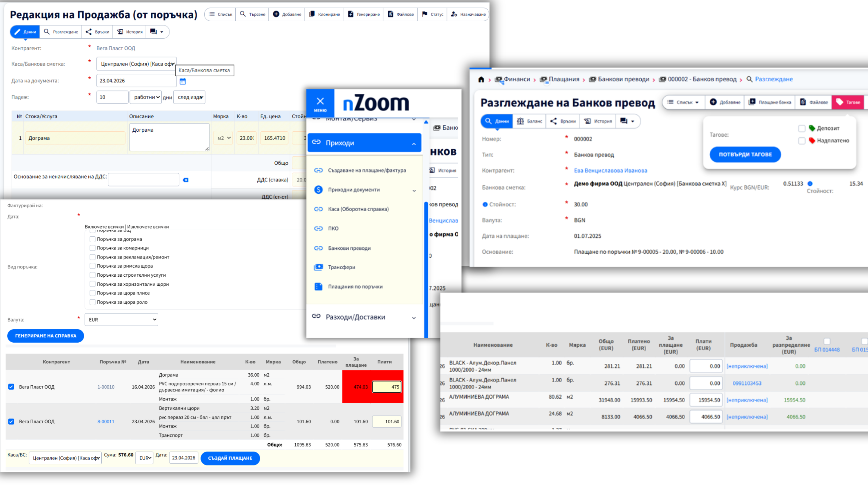Switch to Връзки tab in sale form

97,32
